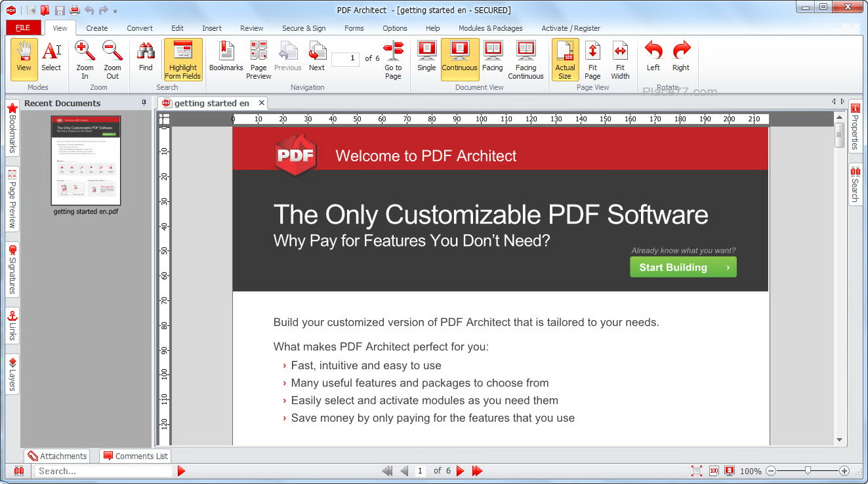Click the zoom slider handle
This screenshot has width=868, height=484.
point(808,470)
